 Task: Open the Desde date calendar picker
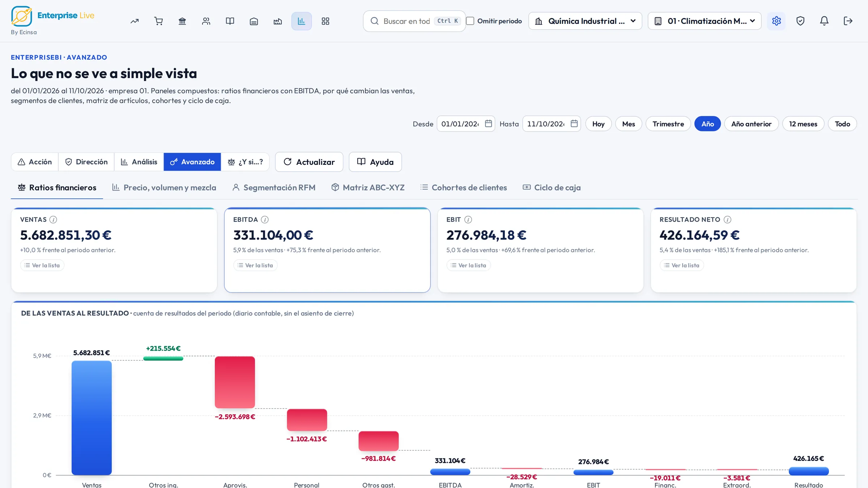pos(488,124)
